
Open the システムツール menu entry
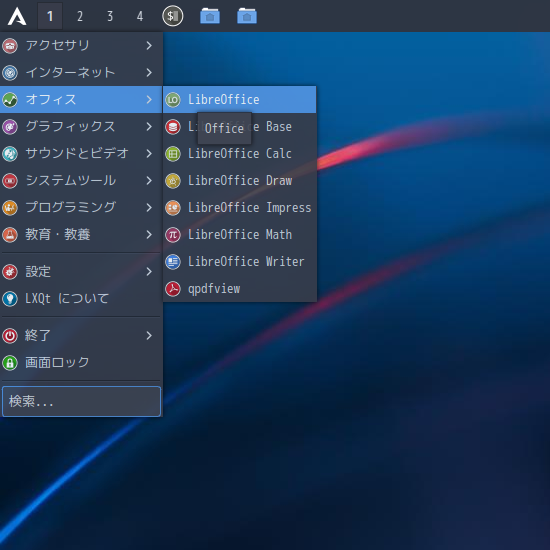pos(81,181)
